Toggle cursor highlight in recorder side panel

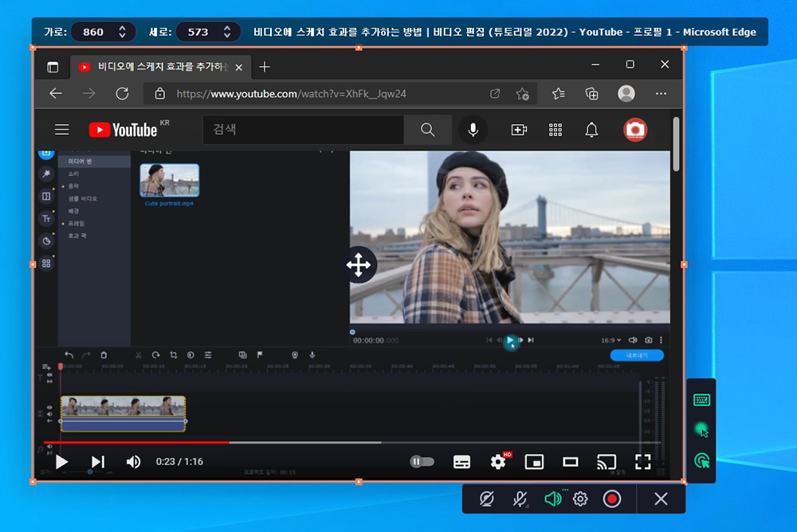pos(701,430)
